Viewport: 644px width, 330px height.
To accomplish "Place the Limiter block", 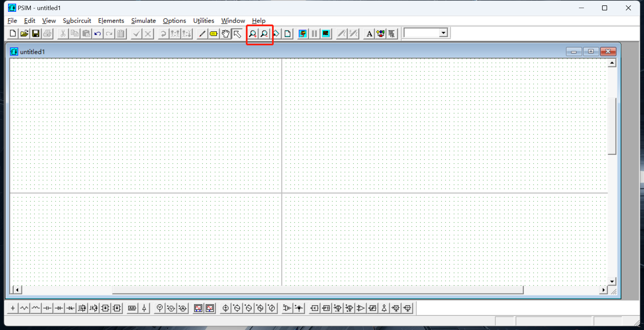I will pyautogui.click(x=372, y=308).
